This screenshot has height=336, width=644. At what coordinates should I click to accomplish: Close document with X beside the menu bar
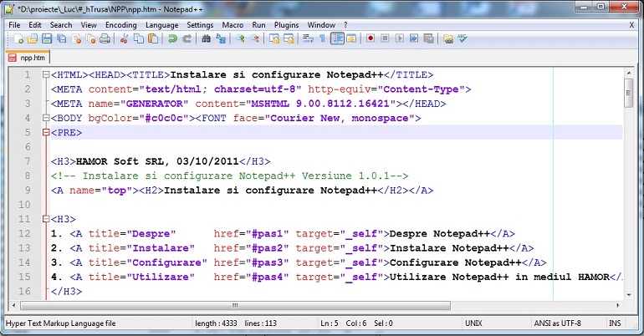631,25
